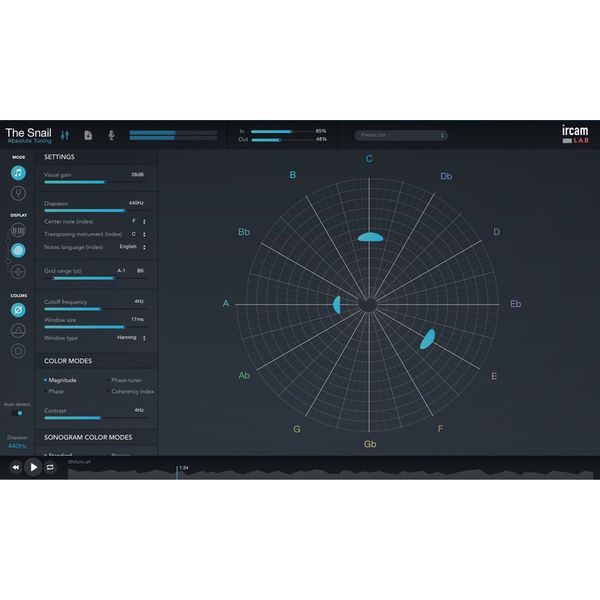This screenshot has height=600, width=600.
Task: Choose the sonogram bars display icon
Action: 19,230
